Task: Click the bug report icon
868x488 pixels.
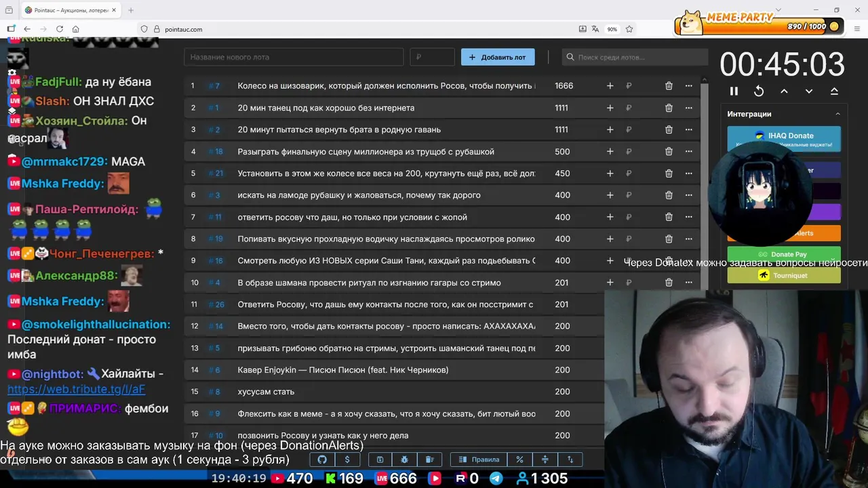Action: click(405, 460)
